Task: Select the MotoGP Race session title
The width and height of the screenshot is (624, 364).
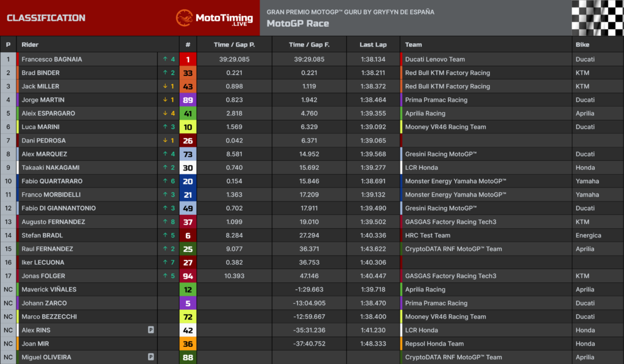Action: tap(297, 24)
